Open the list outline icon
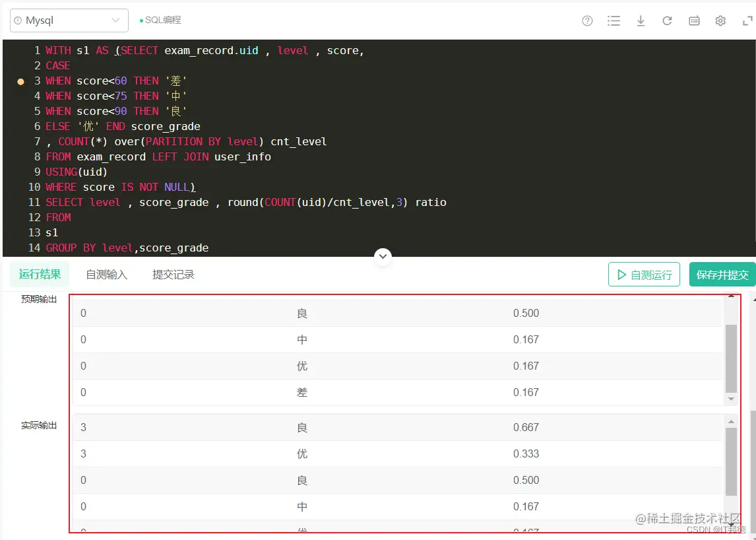Screen dimensions: 756x540 [x=614, y=20]
